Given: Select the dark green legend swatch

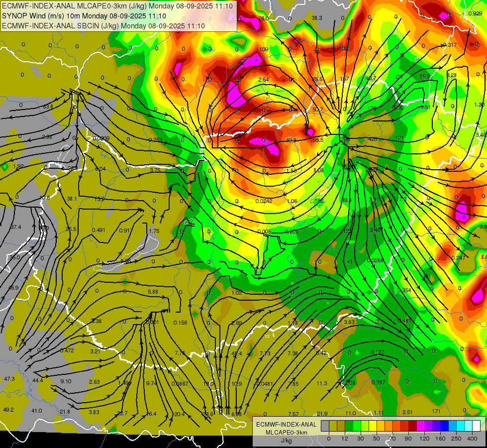Looking at the screenshot, I should pyautogui.click(x=349, y=426).
